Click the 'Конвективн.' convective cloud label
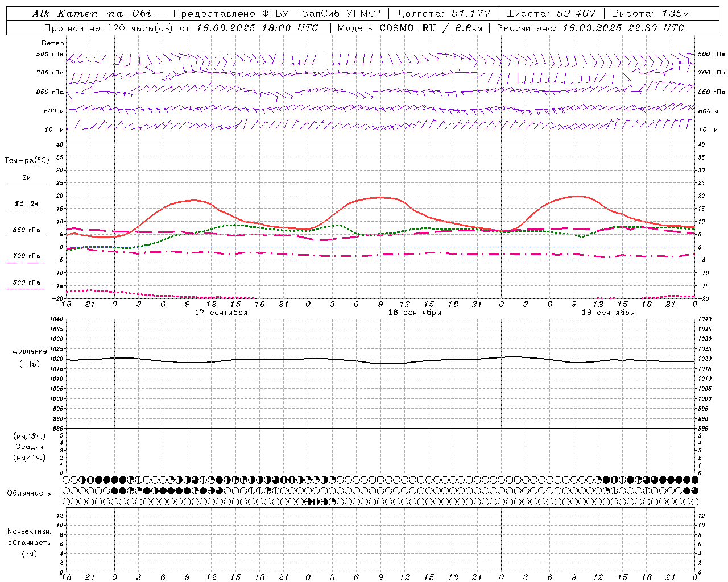Image resolution: width=728 pixels, height=582 pixels. click(x=30, y=531)
